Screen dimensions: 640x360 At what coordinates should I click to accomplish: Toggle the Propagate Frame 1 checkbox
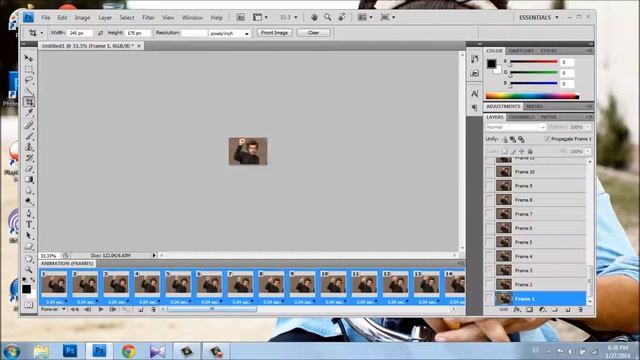[x=547, y=139]
